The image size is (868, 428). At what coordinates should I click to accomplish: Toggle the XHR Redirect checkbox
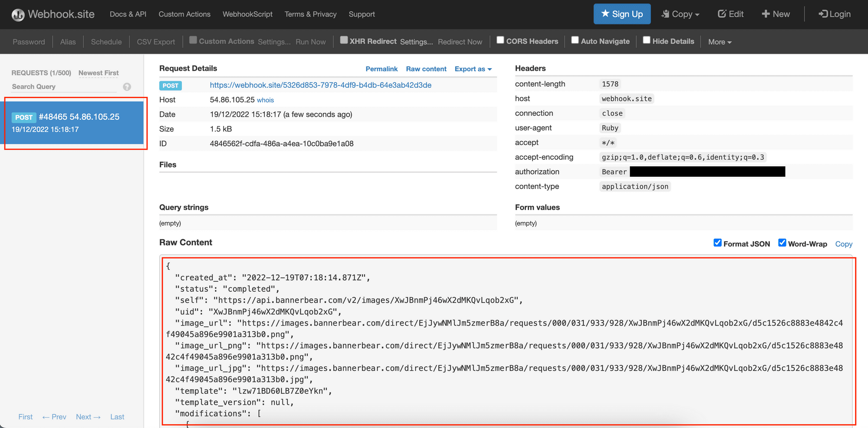344,40
